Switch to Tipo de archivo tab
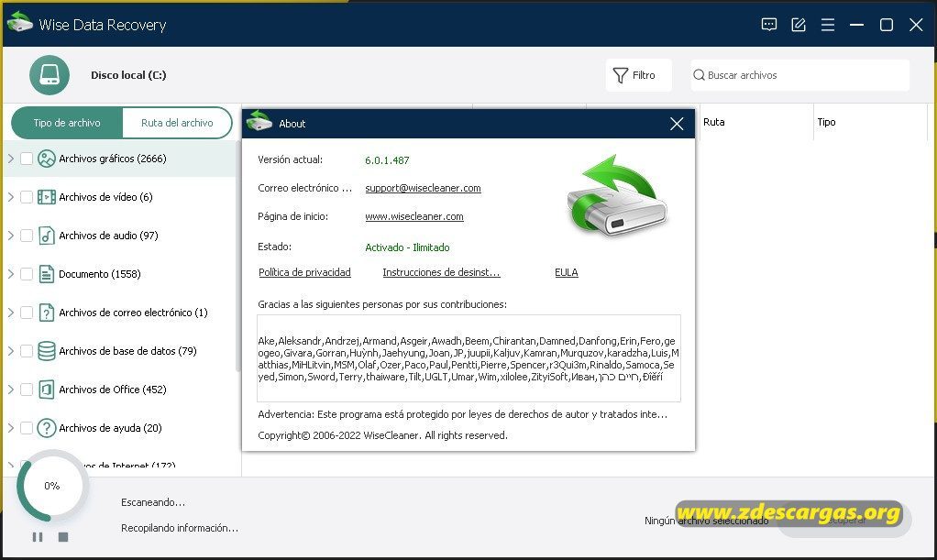This screenshot has height=560, width=937. 67,123
